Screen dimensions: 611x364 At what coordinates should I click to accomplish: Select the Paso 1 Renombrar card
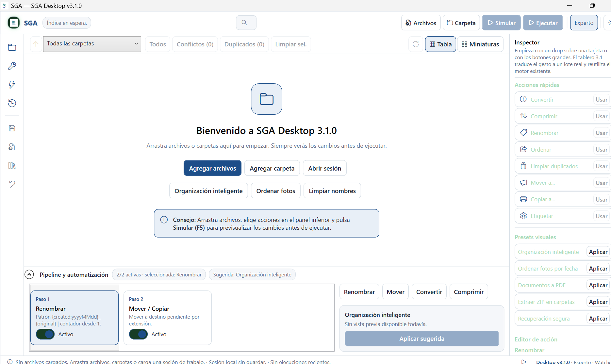(74, 318)
